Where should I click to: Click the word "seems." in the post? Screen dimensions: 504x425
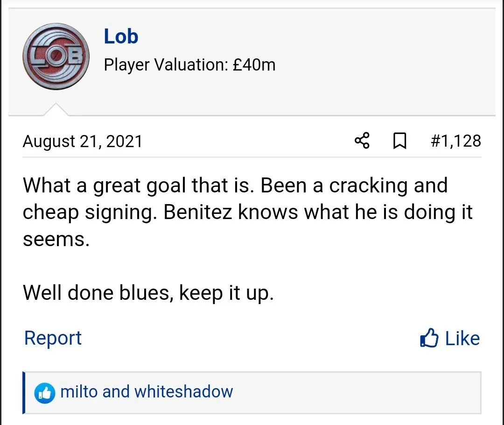pos(56,239)
